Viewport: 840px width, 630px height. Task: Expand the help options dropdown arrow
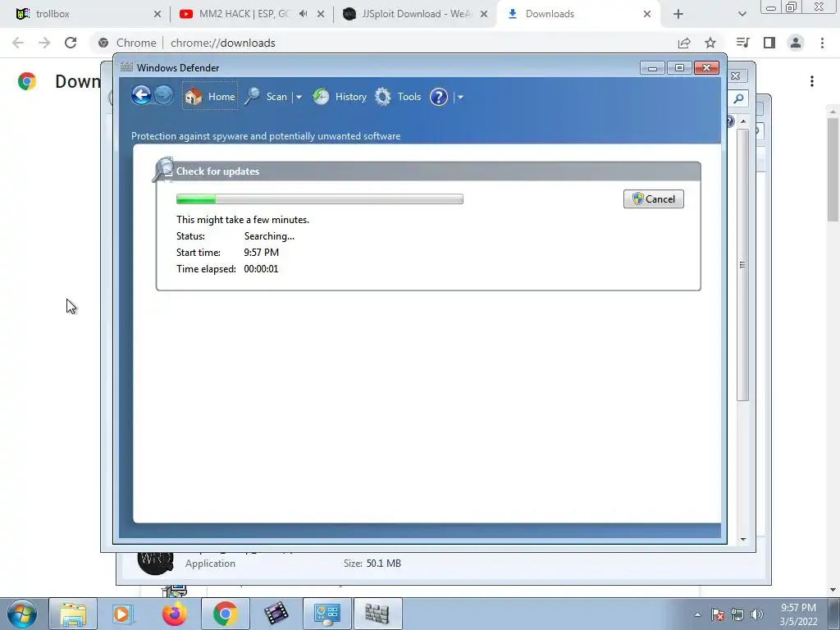[460, 97]
